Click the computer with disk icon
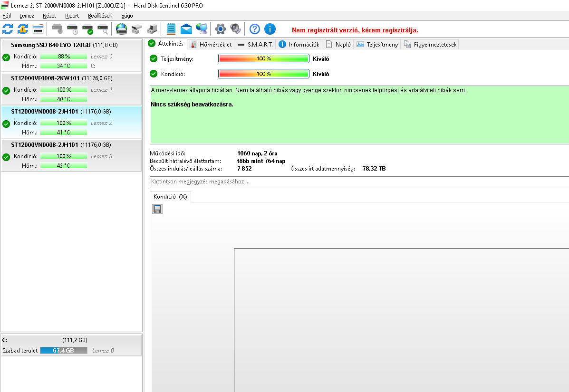569x392 pixels. click(152, 29)
